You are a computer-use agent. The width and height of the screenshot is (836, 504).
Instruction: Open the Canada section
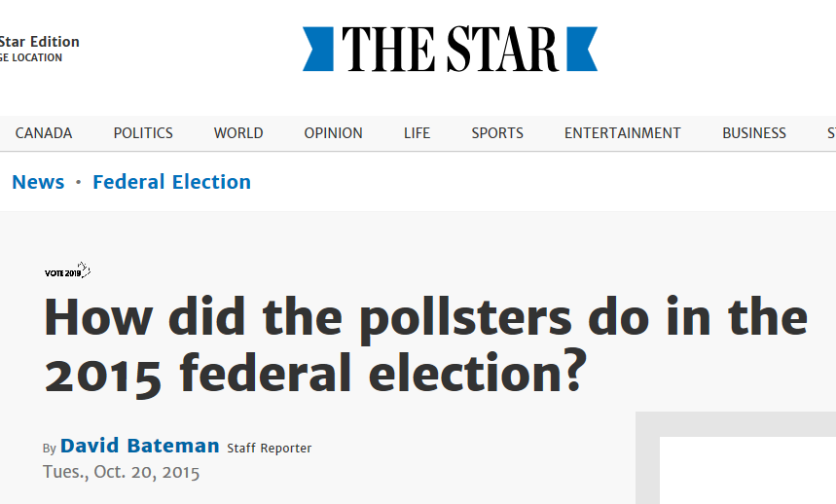[x=44, y=133]
